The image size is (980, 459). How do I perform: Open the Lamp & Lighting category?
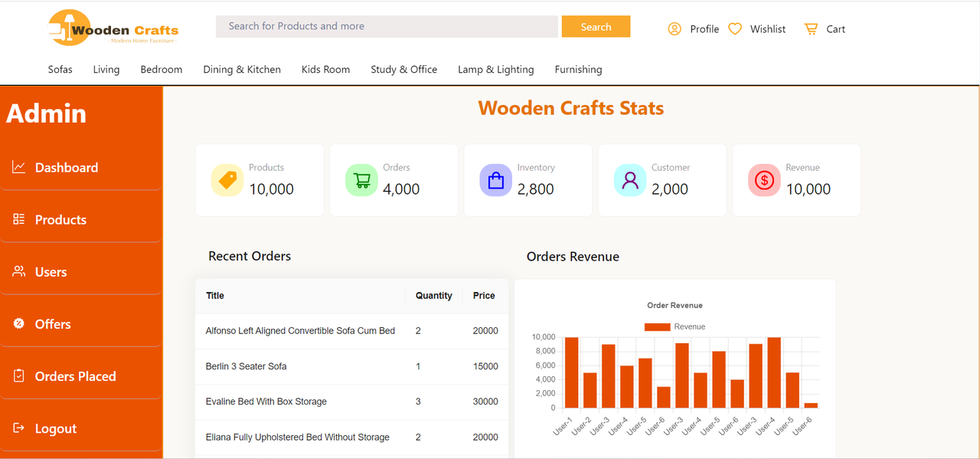496,69
